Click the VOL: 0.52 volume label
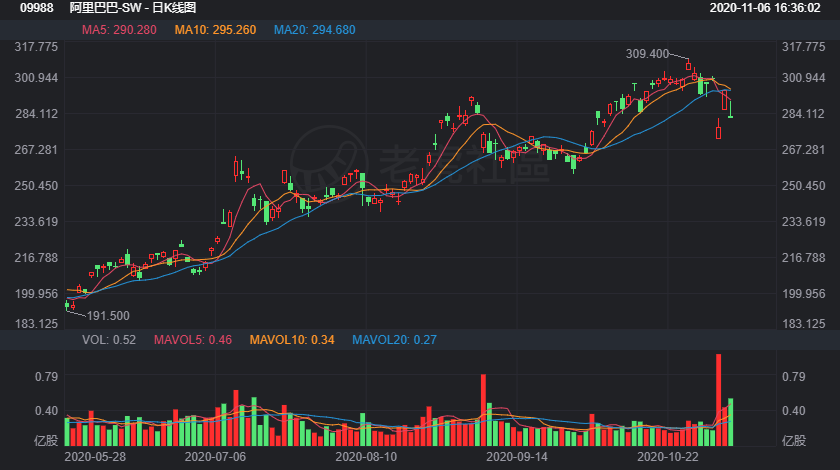 coord(109,340)
